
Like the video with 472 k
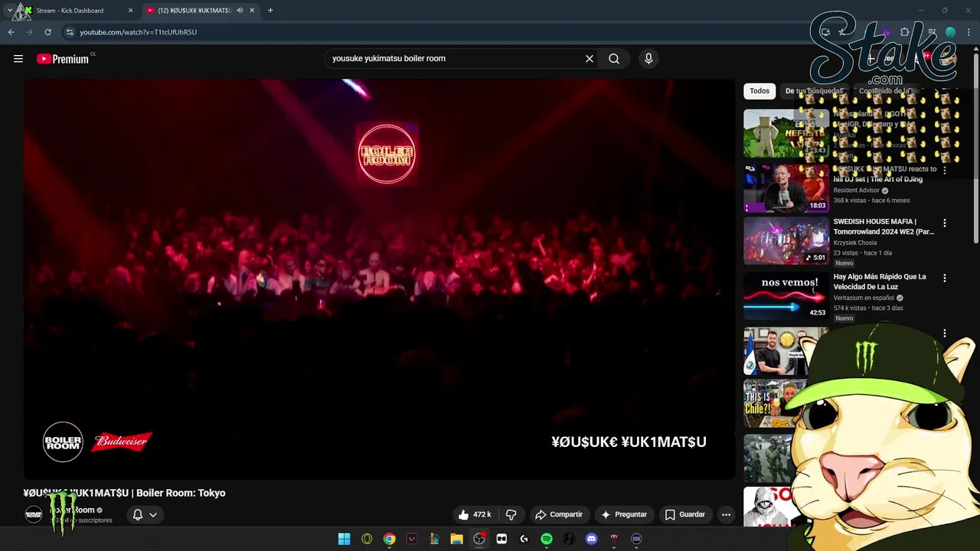click(475, 514)
